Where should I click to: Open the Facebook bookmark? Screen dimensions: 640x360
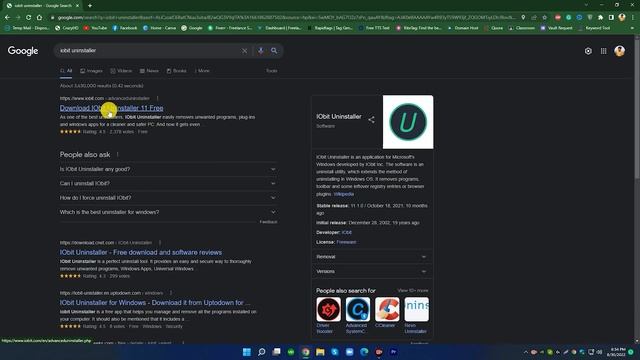(125, 28)
